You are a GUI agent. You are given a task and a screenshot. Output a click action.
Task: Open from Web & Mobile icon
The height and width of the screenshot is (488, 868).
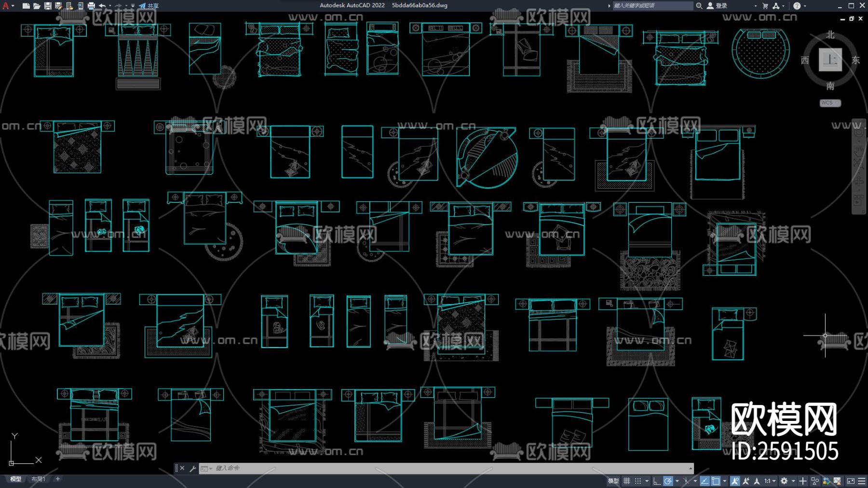point(69,6)
